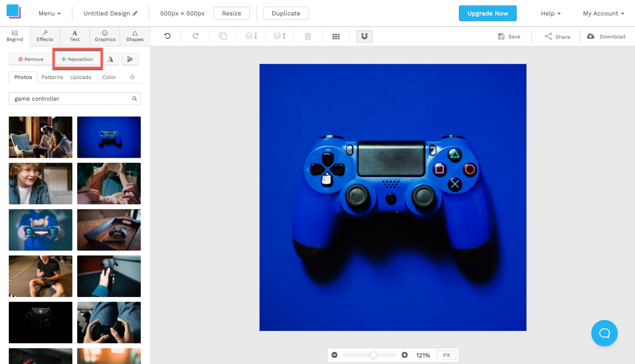
Task: Click Save in toolbar
Action: [509, 37]
